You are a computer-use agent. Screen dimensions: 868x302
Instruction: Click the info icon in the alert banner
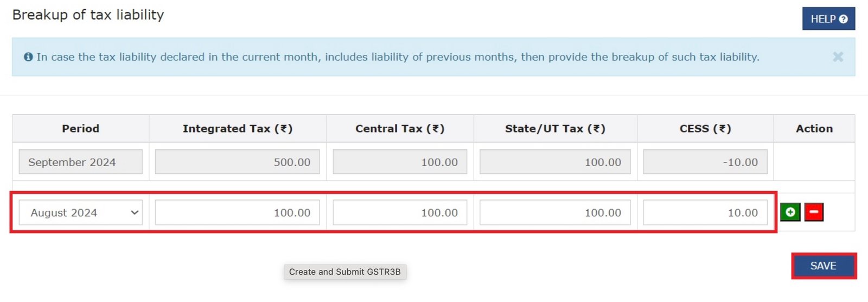(x=28, y=57)
